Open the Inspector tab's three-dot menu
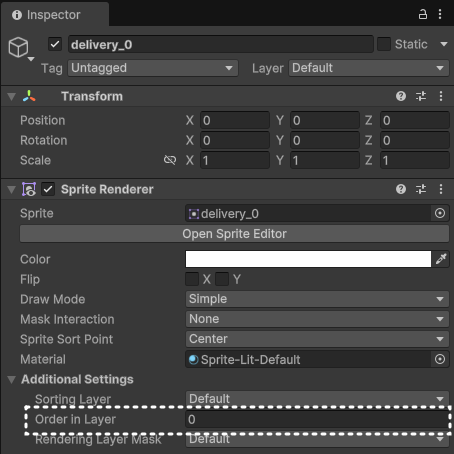454x454 pixels. (440, 14)
